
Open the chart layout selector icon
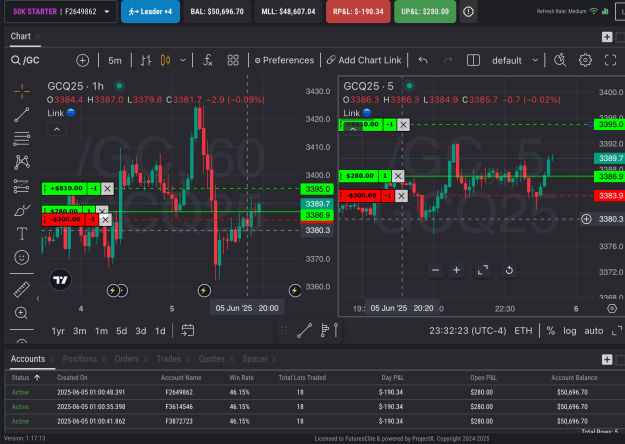473,61
